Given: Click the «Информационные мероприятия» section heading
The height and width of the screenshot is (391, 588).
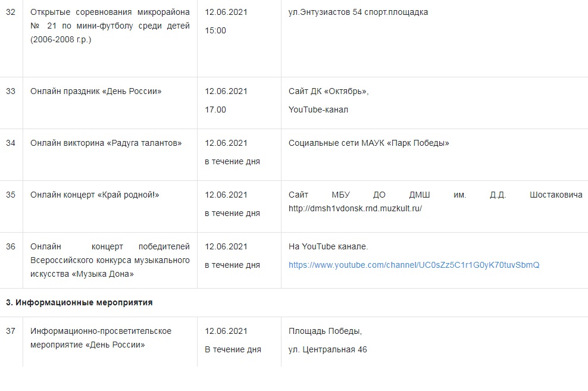Looking at the screenshot, I should click(79, 302).
